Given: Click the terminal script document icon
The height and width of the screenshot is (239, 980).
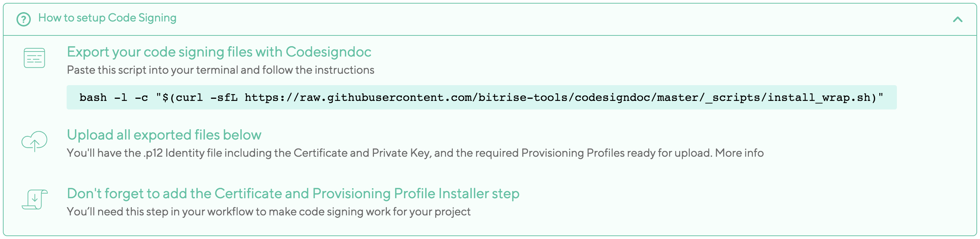Looking at the screenshot, I should (x=34, y=58).
